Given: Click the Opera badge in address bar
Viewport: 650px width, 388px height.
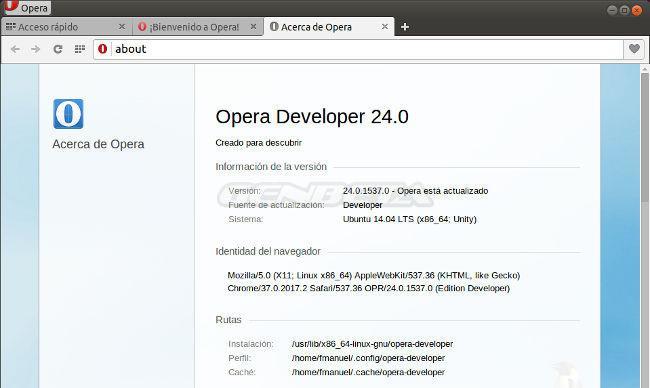Looking at the screenshot, I should pyautogui.click(x=102, y=49).
